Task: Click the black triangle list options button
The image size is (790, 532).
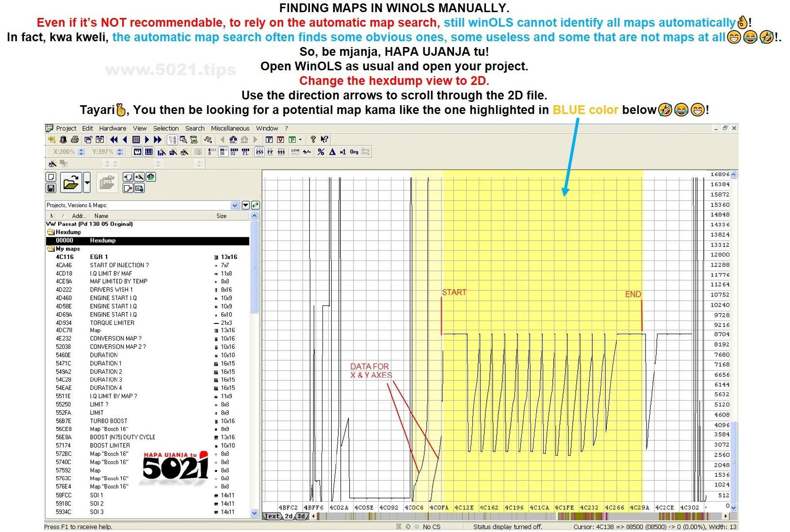Action: [x=245, y=205]
